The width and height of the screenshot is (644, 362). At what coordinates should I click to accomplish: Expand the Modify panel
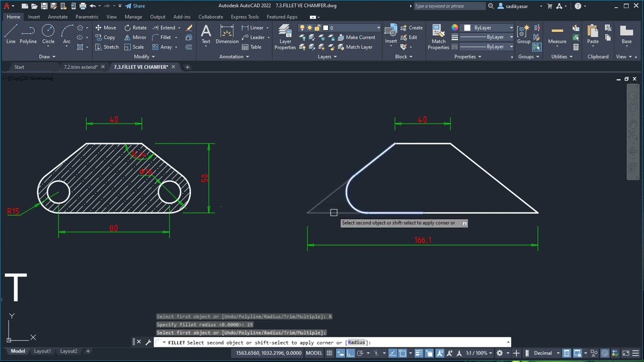[x=145, y=56]
